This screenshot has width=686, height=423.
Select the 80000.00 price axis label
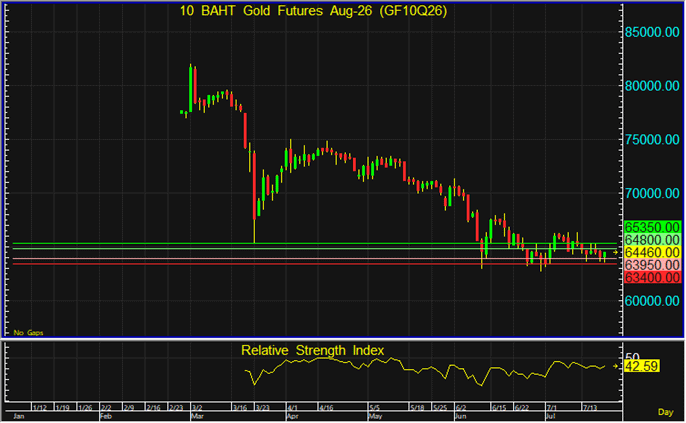(652, 86)
